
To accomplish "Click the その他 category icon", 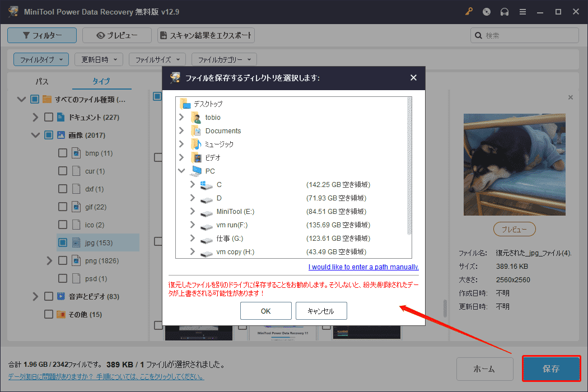I will [x=60, y=314].
